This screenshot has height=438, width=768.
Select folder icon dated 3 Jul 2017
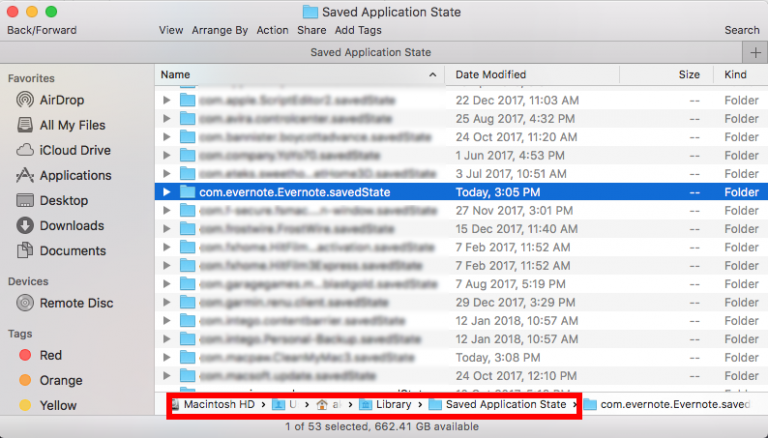188,173
